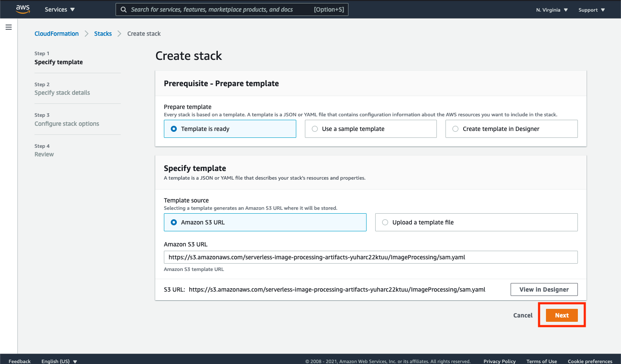Click the orange Next button
The image size is (621, 364).
click(x=562, y=315)
